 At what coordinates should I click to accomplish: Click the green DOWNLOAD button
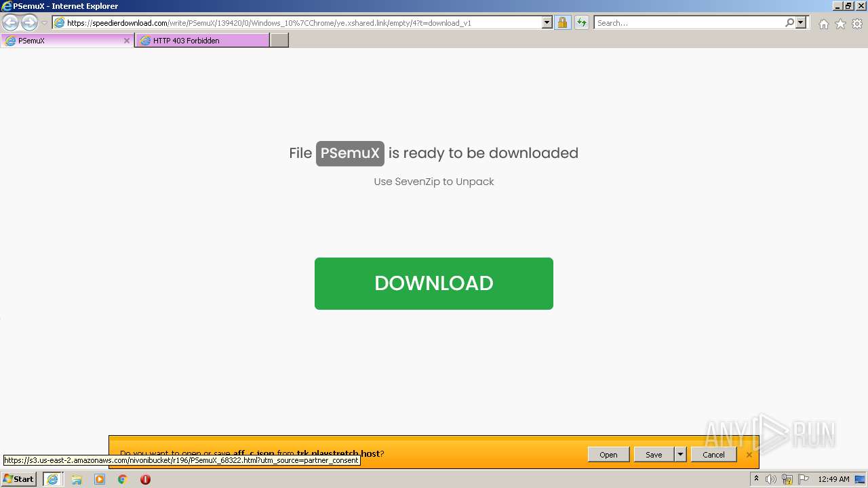(434, 283)
